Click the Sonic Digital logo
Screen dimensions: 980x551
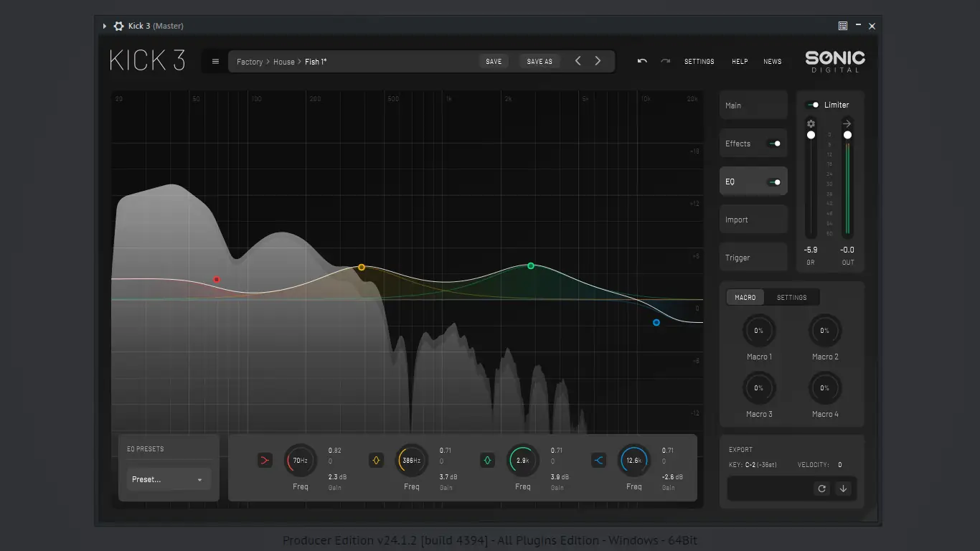pyautogui.click(x=835, y=61)
